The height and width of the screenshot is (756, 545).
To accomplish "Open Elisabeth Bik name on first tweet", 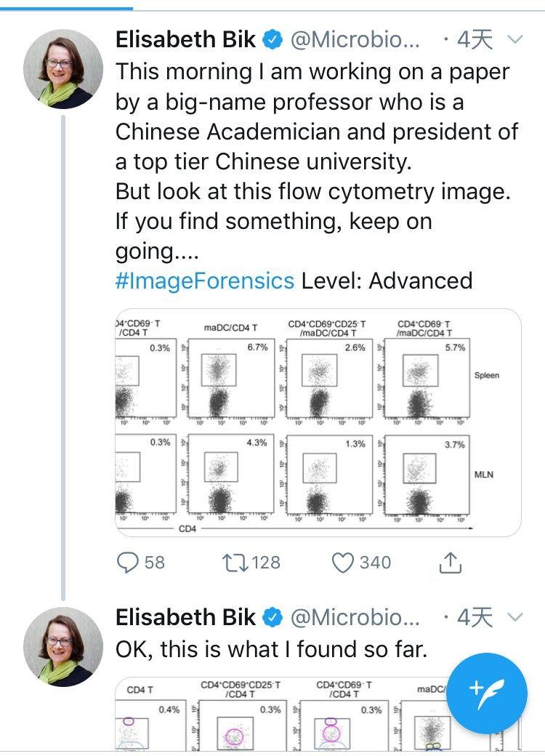I will 185,40.
